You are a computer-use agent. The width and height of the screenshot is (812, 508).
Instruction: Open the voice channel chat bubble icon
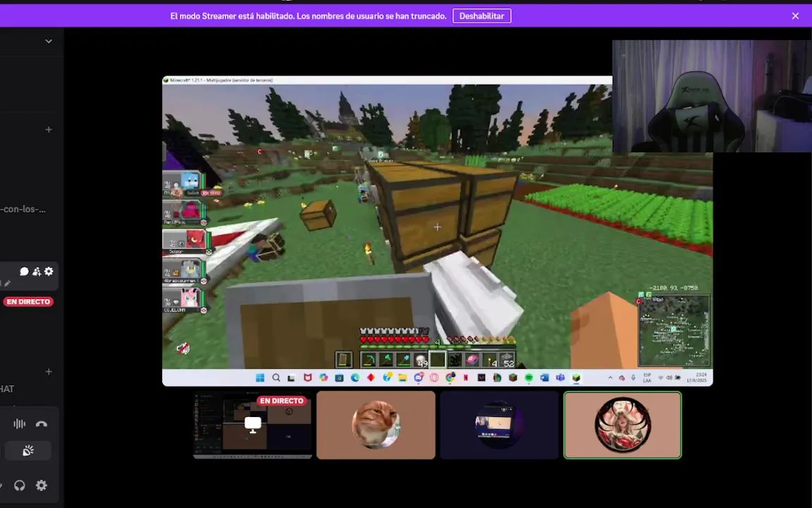click(x=24, y=271)
